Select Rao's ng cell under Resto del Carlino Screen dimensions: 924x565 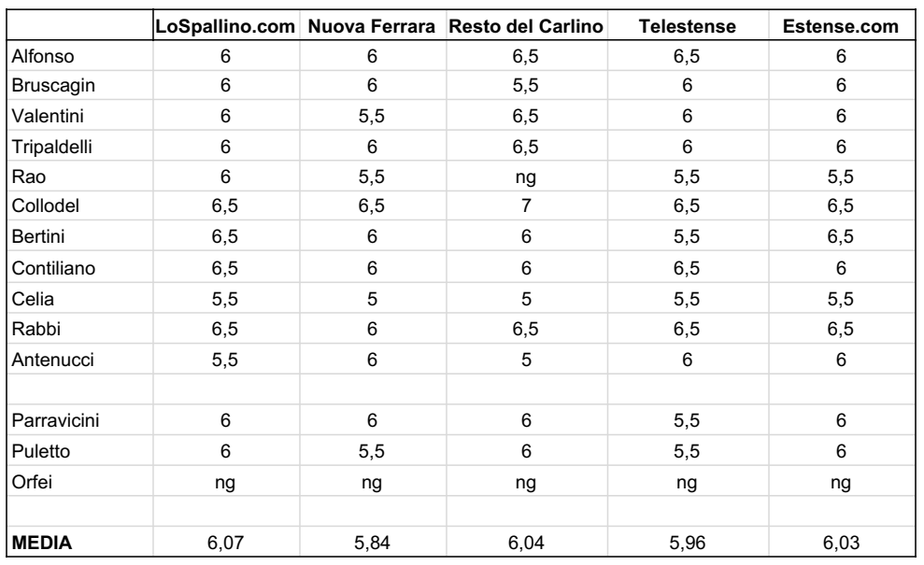tap(526, 177)
